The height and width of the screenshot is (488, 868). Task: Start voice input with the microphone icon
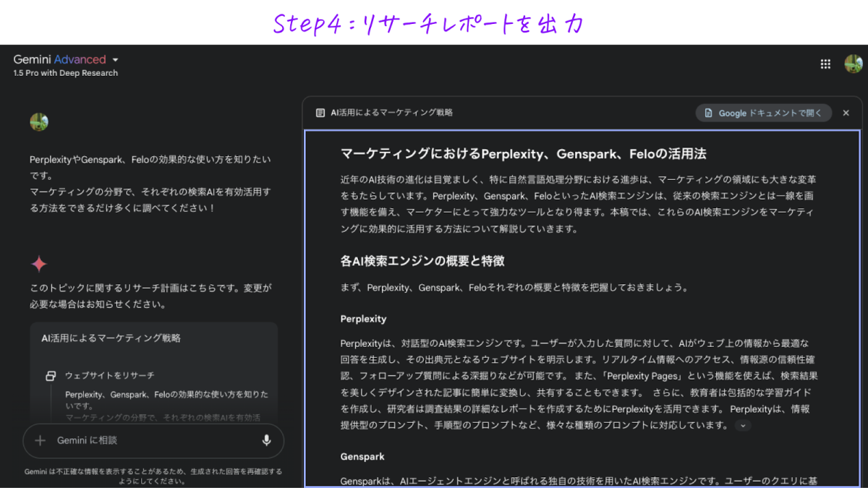[266, 440]
